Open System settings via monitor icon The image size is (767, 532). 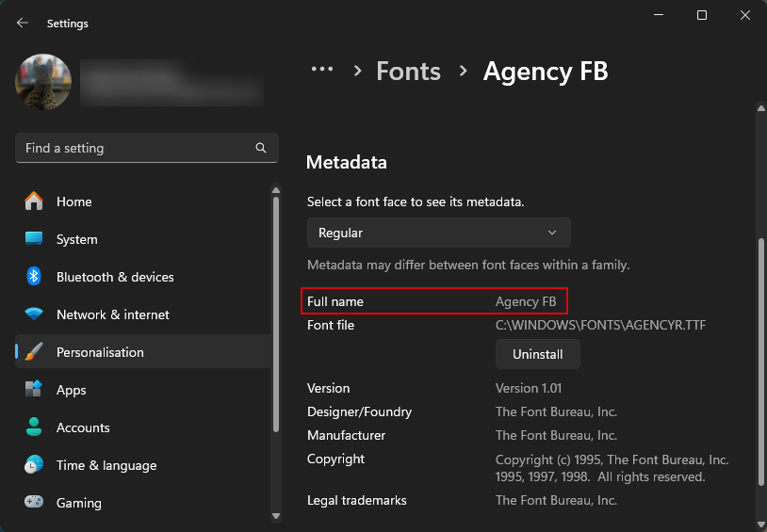pyautogui.click(x=34, y=239)
